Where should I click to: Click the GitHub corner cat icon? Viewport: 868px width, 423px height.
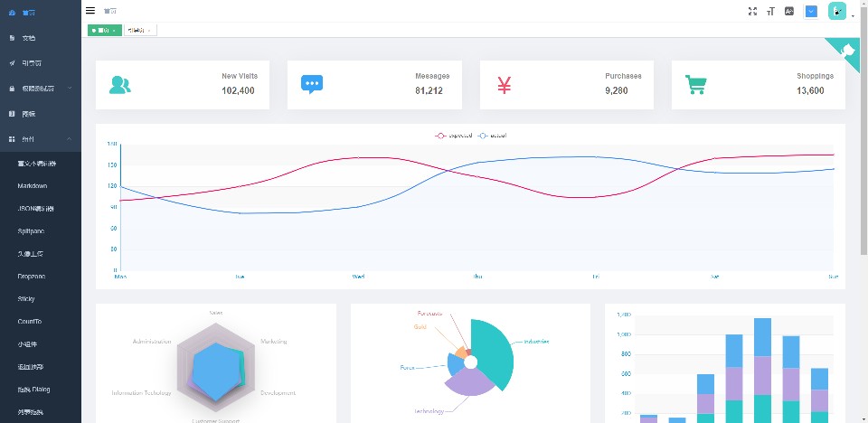click(x=849, y=51)
